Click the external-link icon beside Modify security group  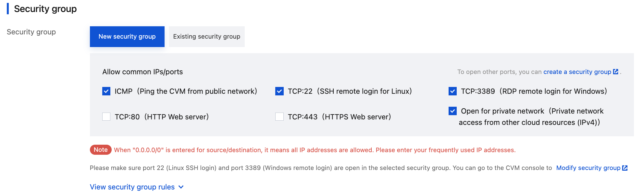pos(625,168)
